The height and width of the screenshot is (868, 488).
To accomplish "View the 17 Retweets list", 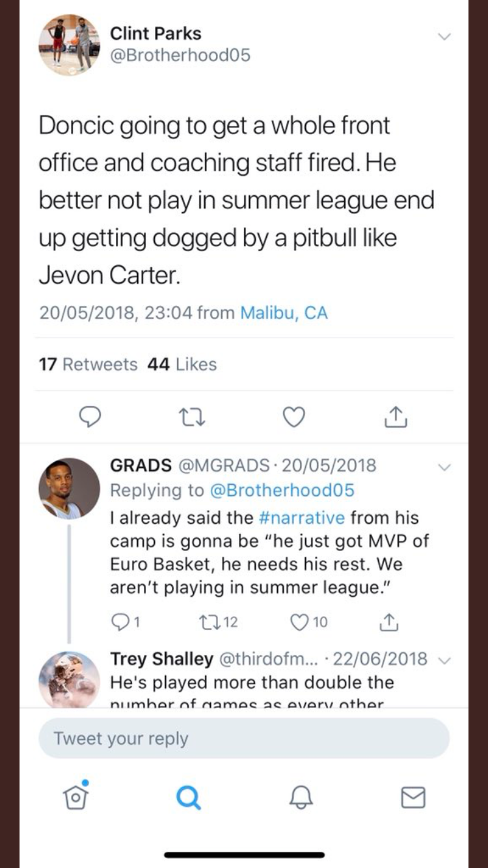I will (x=88, y=364).
